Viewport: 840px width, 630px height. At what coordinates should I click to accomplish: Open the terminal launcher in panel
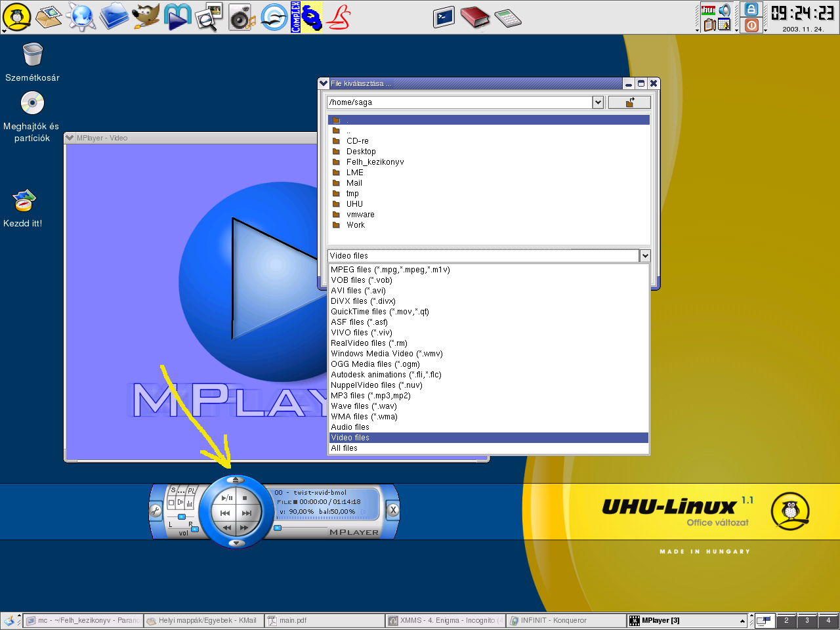coord(444,17)
